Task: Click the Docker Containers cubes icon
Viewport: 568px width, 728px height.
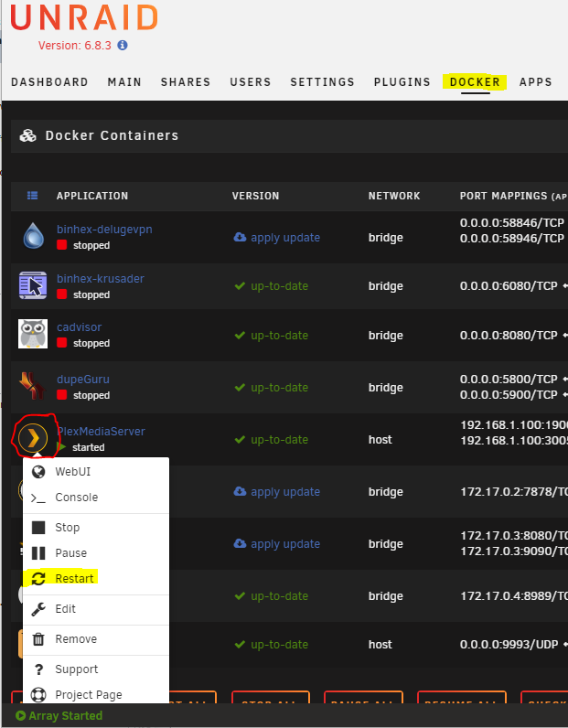Action: pos(27,135)
